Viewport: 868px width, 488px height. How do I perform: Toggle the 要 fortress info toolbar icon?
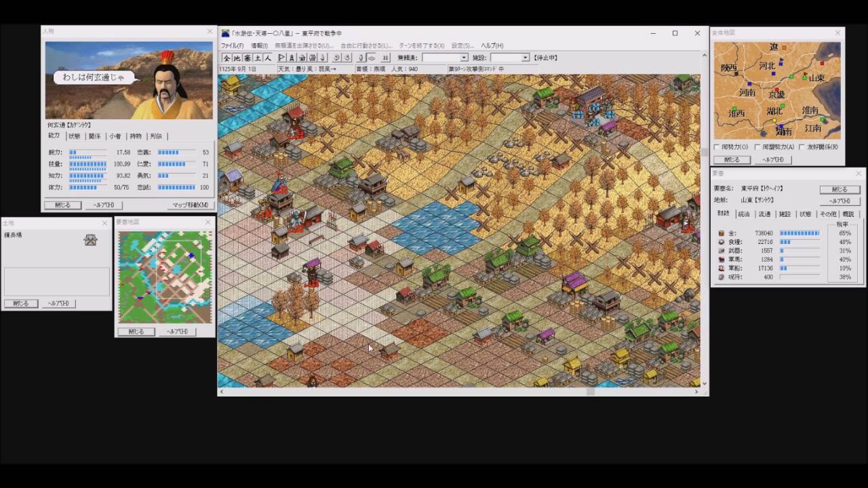pyautogui.click(x=247, y=58)
